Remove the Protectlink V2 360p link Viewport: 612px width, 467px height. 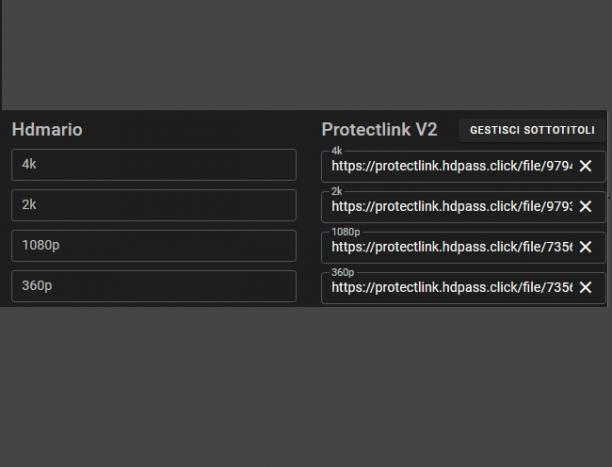pos(585,287)
